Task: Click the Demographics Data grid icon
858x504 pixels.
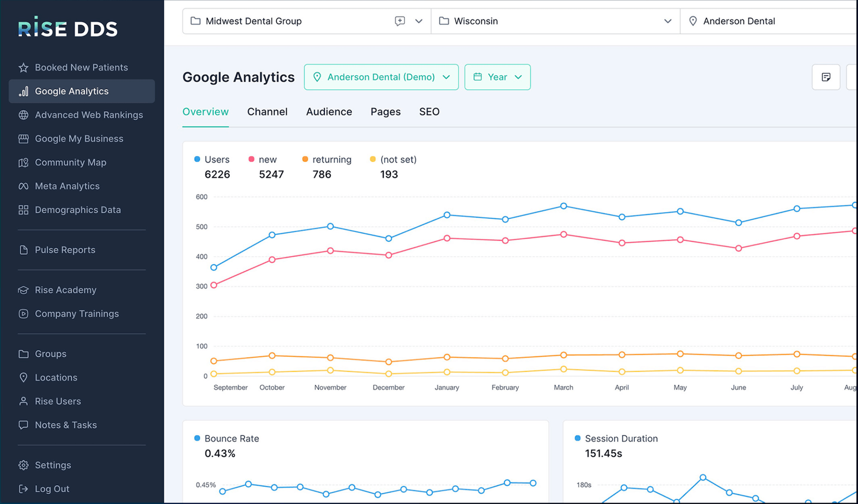Action: (23, 210)
